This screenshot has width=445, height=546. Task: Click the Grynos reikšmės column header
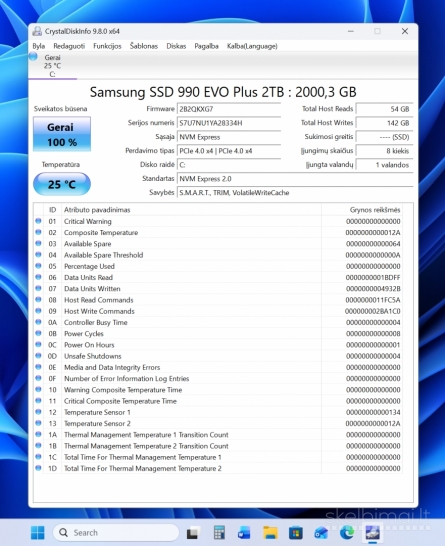(x=362, y=210)
